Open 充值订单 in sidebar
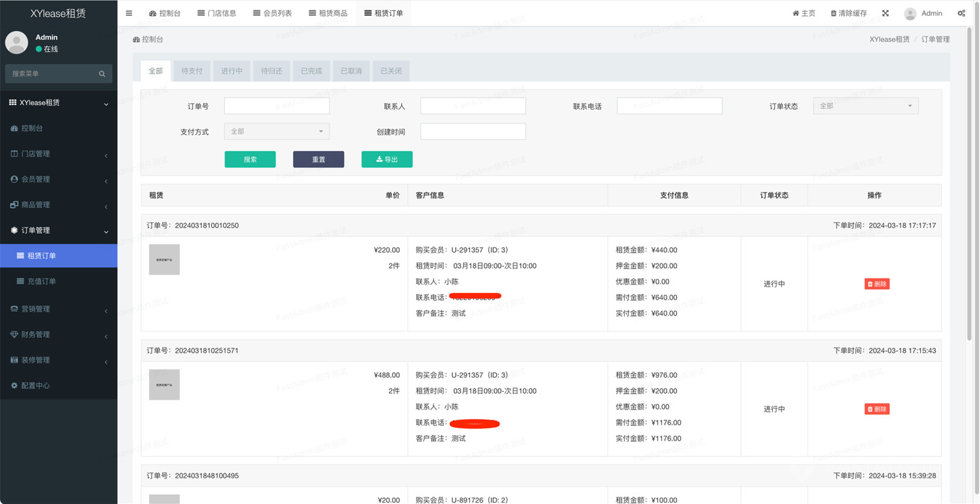980x504 pixels. pyautogui.click(x=59, y=281)
